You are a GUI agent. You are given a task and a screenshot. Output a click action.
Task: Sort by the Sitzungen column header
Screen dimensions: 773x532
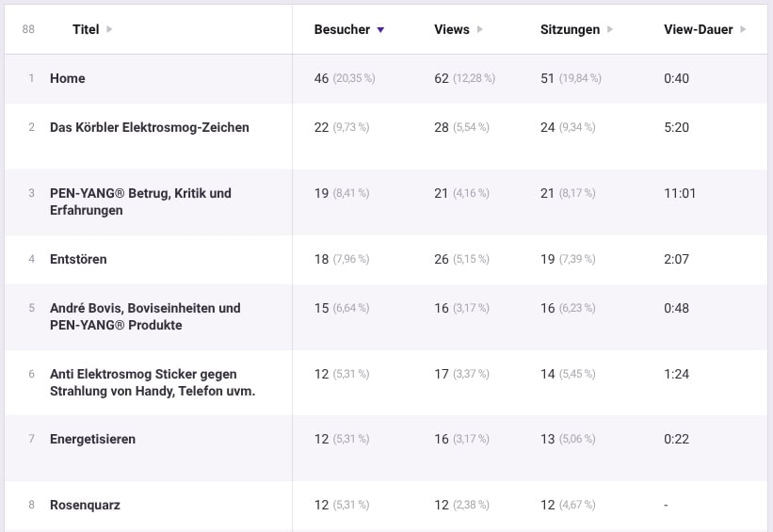pyautogui.click(x=570, y=30)
